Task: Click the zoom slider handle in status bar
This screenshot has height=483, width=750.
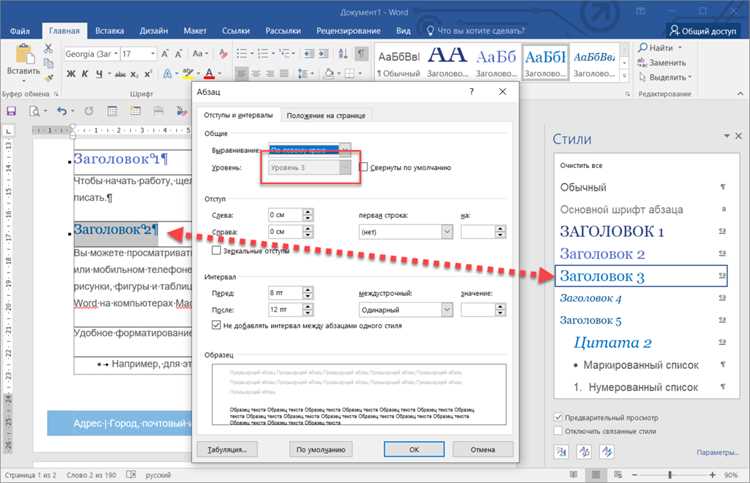Action: pyautogui.click(x=670, y=474)
